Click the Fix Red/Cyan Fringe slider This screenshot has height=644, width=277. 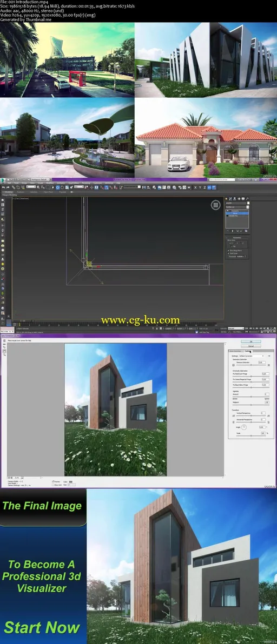click(x=251, y=377)
